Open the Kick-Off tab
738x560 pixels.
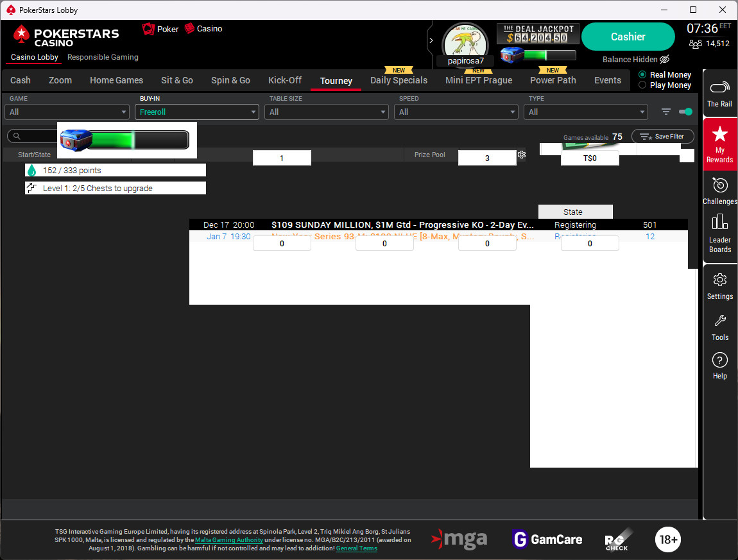tap(285, 80)
